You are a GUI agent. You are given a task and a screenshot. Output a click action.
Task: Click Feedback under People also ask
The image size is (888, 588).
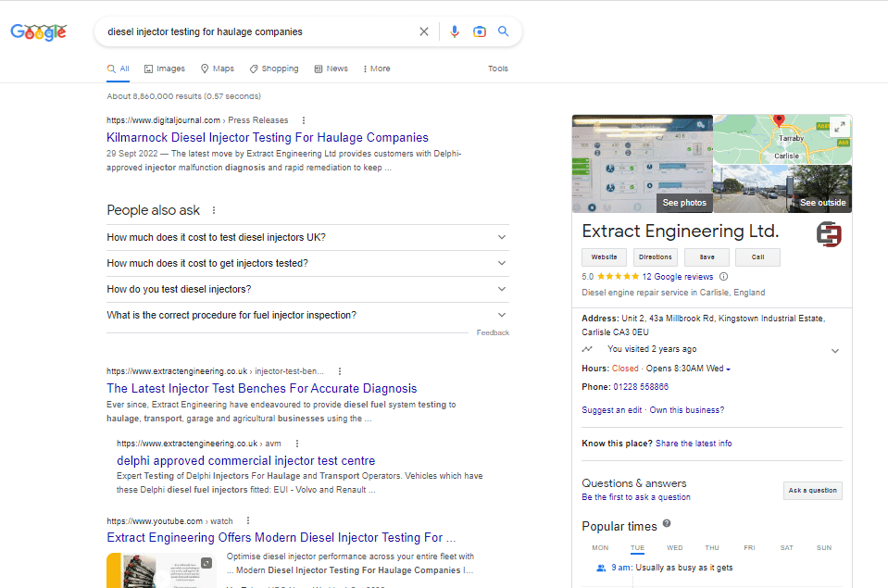[493, 332]
